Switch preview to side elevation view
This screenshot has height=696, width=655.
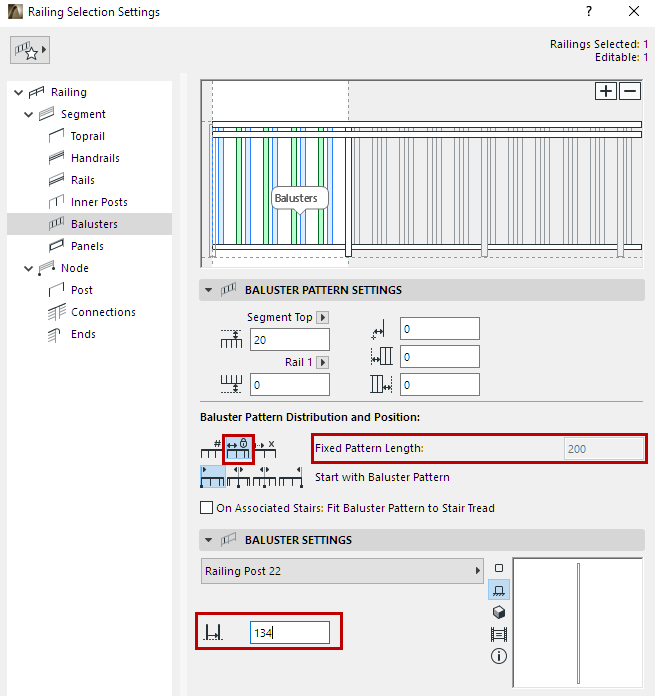point(499,590)
